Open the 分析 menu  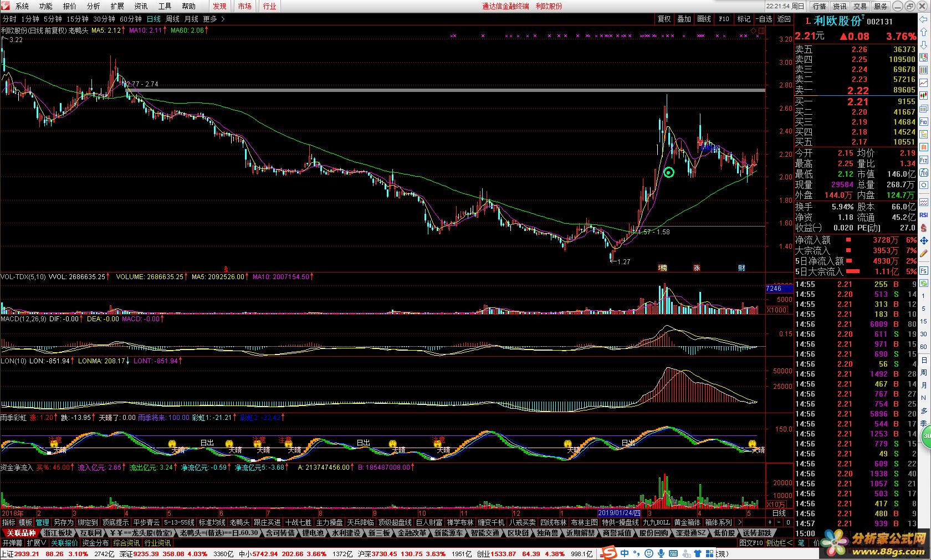click(94, 6)
